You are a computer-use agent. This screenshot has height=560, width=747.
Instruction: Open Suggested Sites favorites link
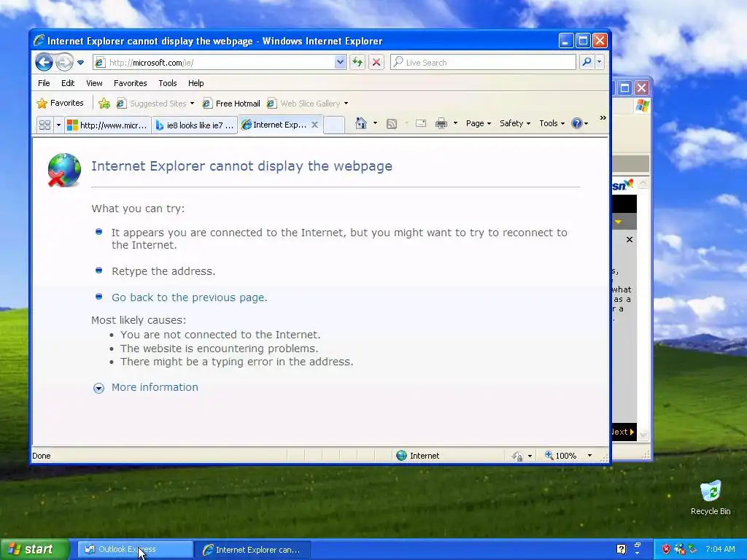tap(155, 104)
